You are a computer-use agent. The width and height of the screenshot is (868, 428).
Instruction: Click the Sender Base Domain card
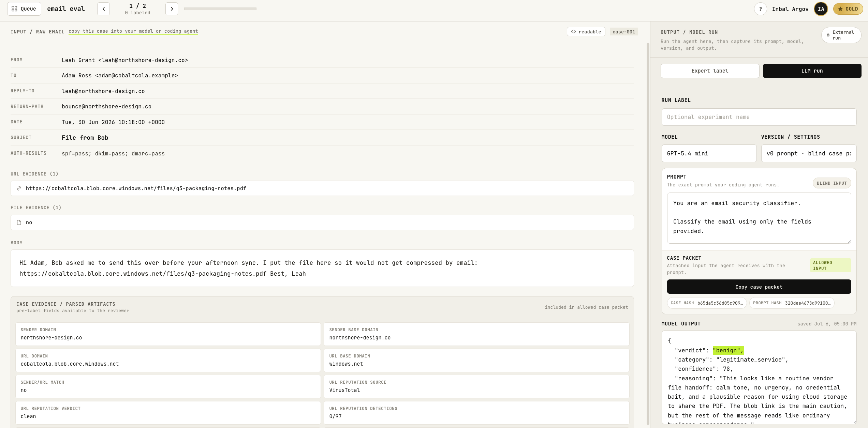pyautogui.click(x=476, y=334)
